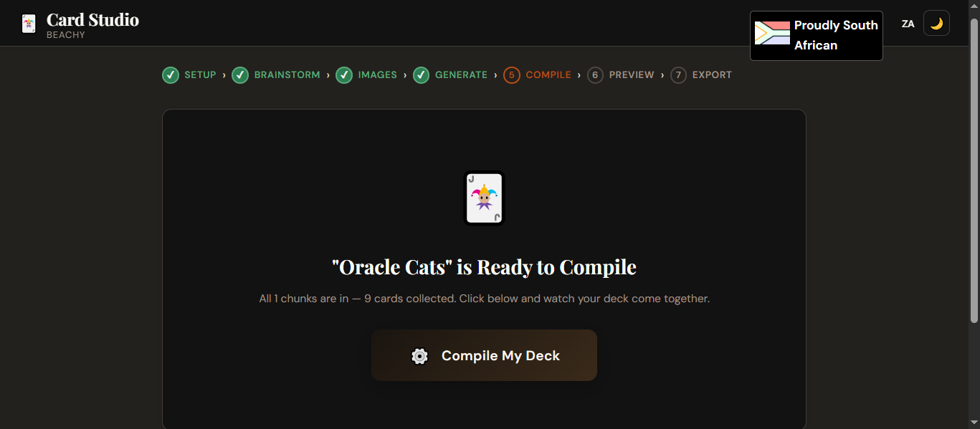Select the Images step label
The image size is (980, 429).
pos(377,75)
